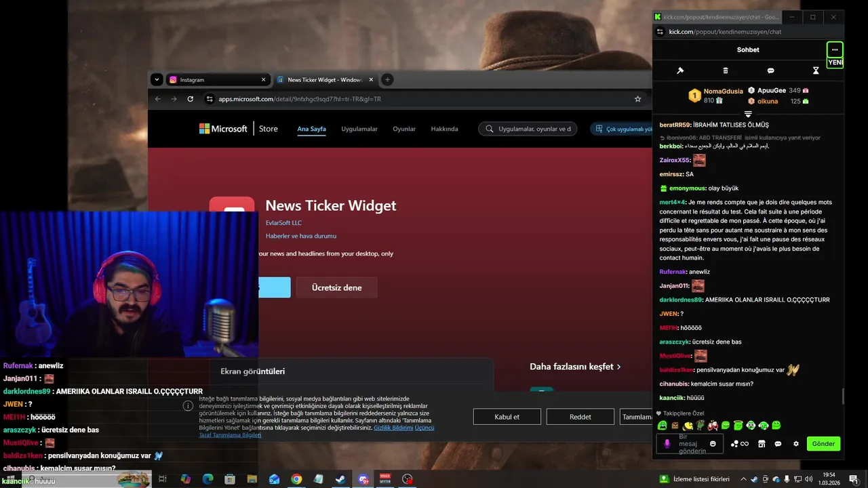Click the Store search box
This screenshot has width=868, height=488.
point(528,129)
